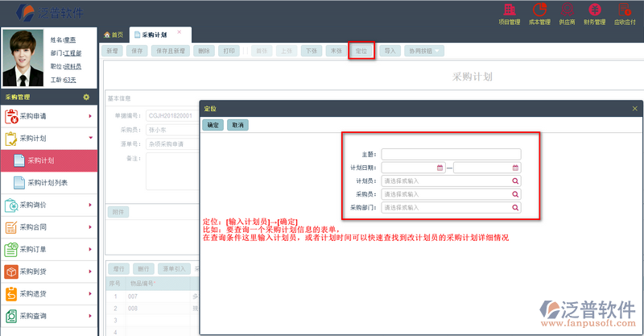Open the 采购计划列表 submenu item

click(x=49, y=183)
